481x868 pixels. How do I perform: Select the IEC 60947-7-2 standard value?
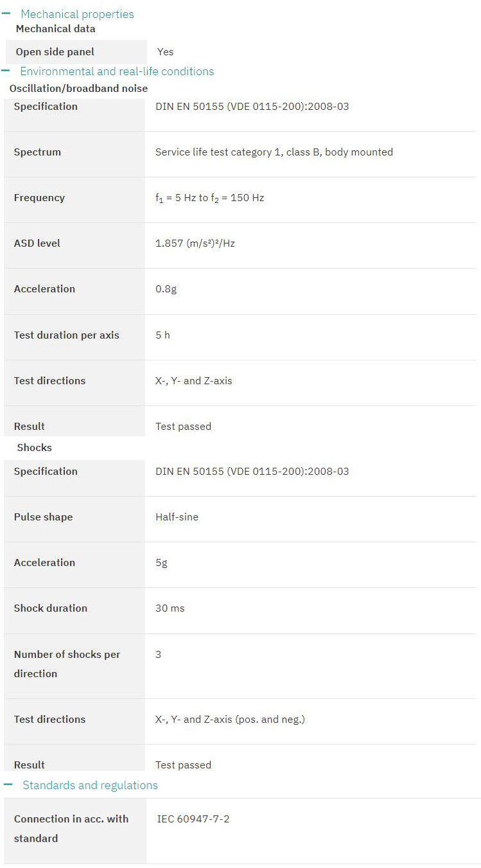[193, 819]
